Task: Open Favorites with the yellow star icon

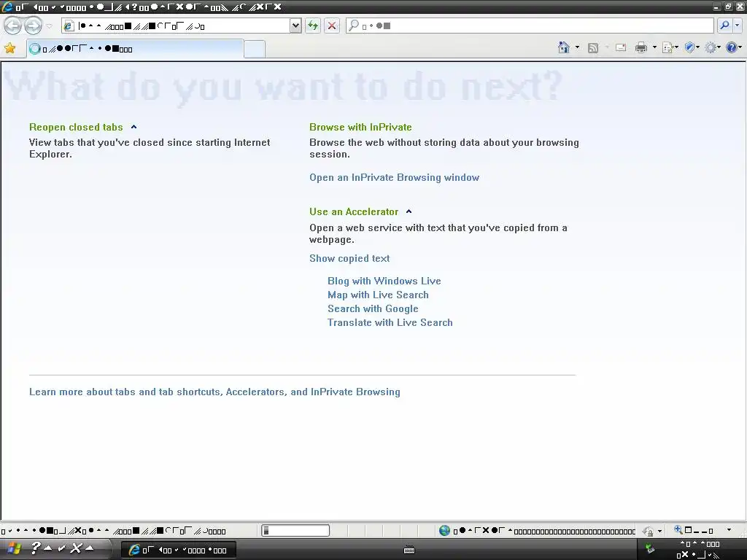Action: (10, 48)
